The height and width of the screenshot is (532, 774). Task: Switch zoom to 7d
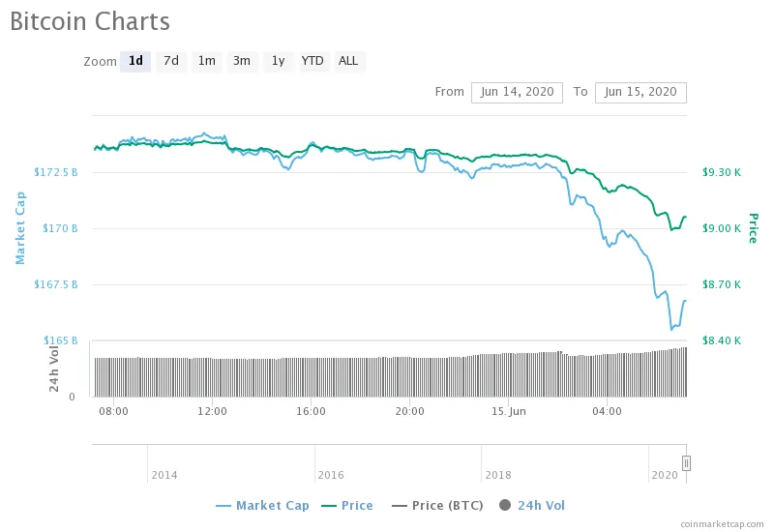(x=171, y=61)
